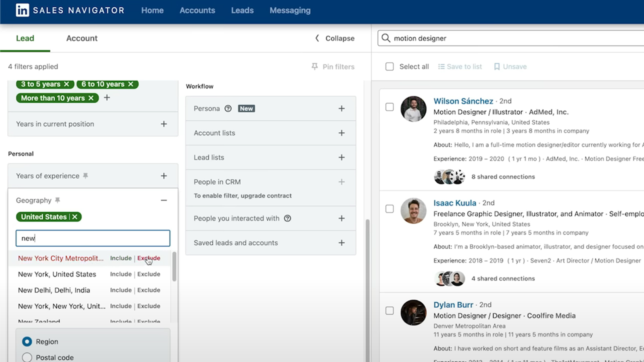Open Messaging in the navigation bar

point(290,10)
